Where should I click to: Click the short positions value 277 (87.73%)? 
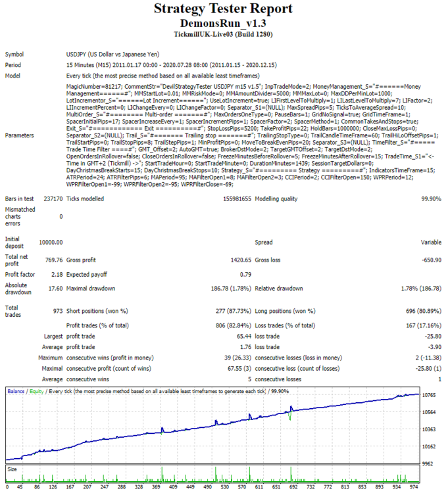point(234,311)
